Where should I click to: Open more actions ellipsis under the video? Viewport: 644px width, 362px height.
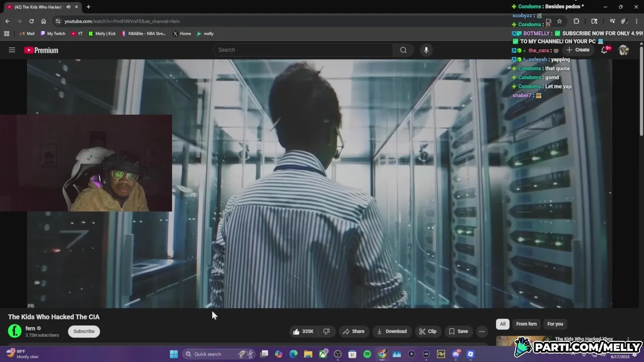(x=482, y=331)
